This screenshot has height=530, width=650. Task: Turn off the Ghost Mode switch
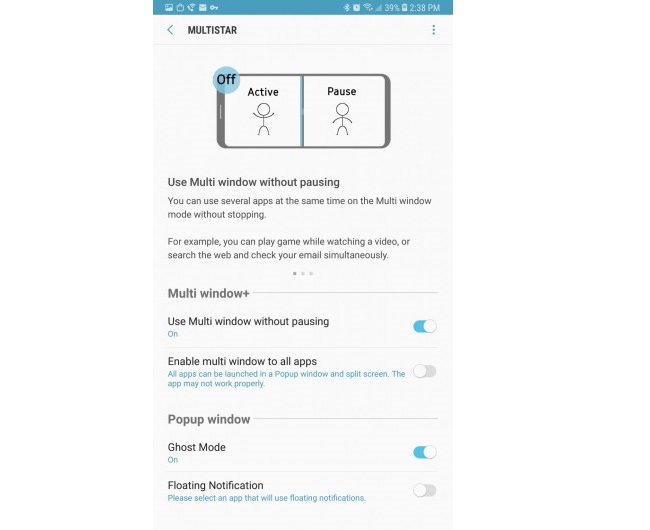pyautogui.click(x=425, y=452)
